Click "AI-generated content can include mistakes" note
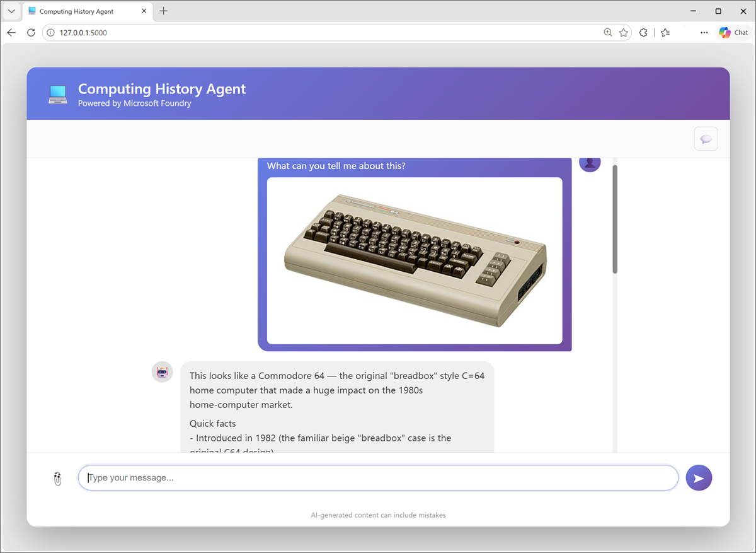This screenshot has height=553, width=756. click(378, 515)
